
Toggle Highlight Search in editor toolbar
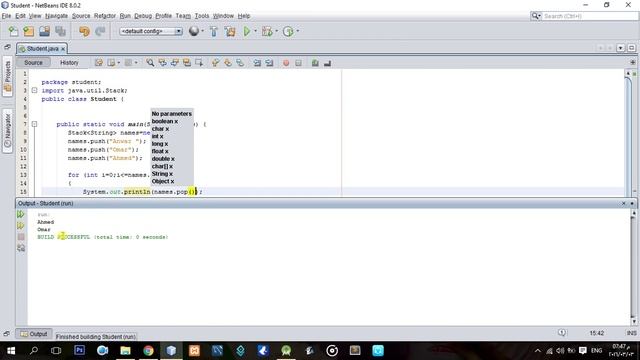pos(187,63)
